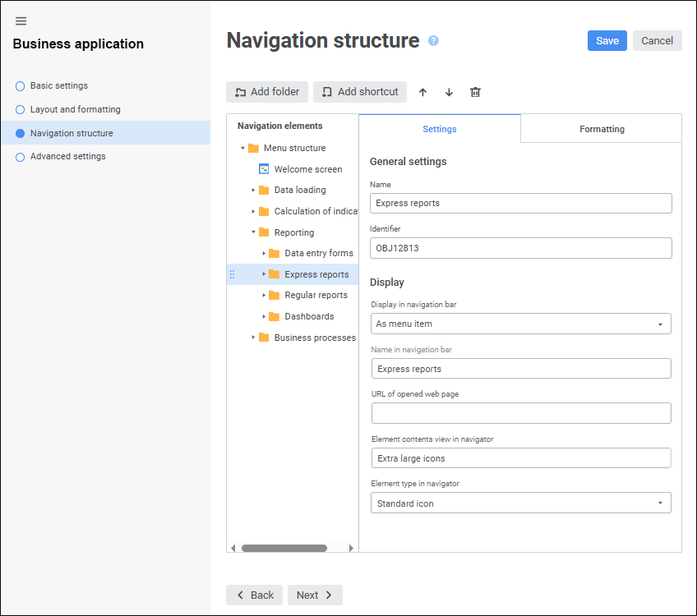The height and width of the screenshot is (616, 697).
Task: Select the Welcome screen item icon
Action: [264, 169]
